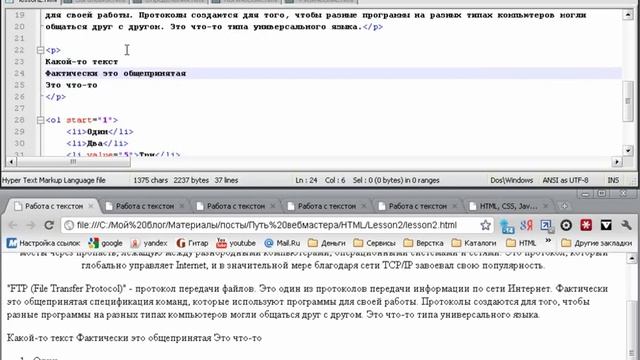Screen dimensions: 640x360
Task: Expand the HTML bookmark folder
Action: click(x=521, y=243)
